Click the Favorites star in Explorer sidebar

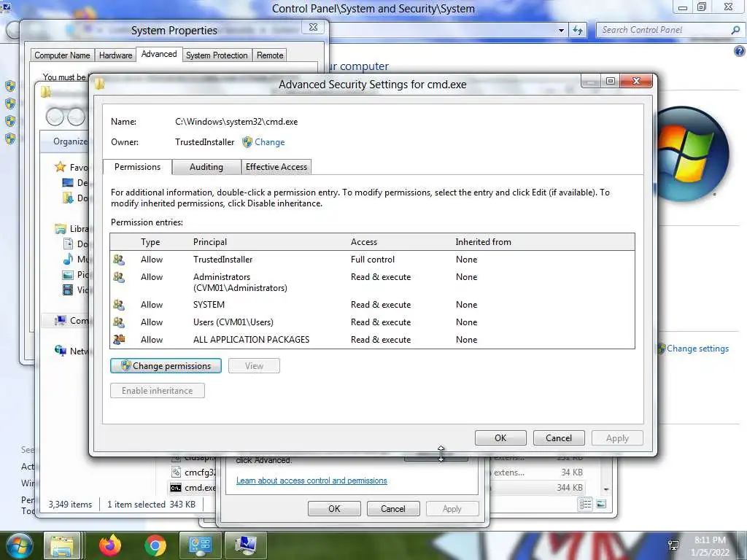coord(60,167)
